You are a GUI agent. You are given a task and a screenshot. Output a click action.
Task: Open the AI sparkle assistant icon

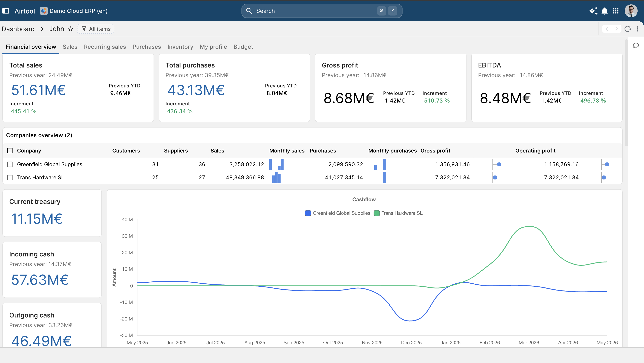[x=593, y=11]
